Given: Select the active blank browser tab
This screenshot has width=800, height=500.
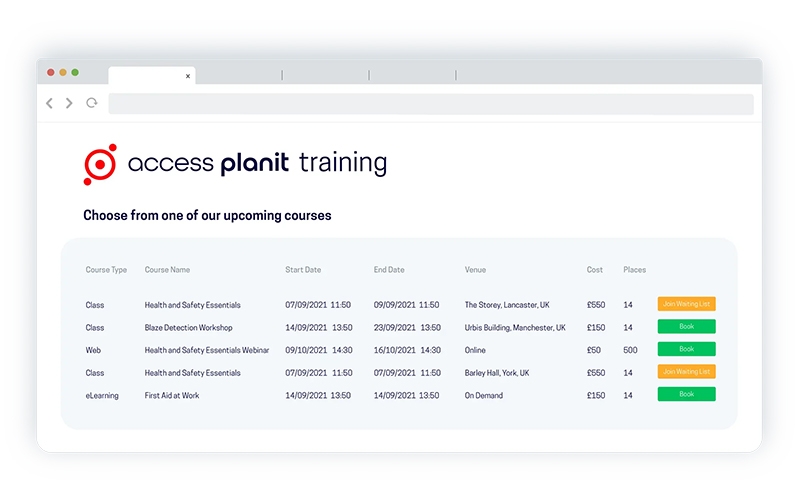Looking at the screenshot, I should (x=152, y=76).
